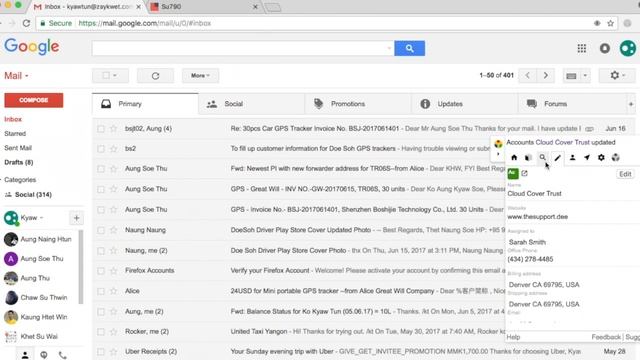640x360 pixels.
Task: Refresh the inbox
Action: click(155, 76)
